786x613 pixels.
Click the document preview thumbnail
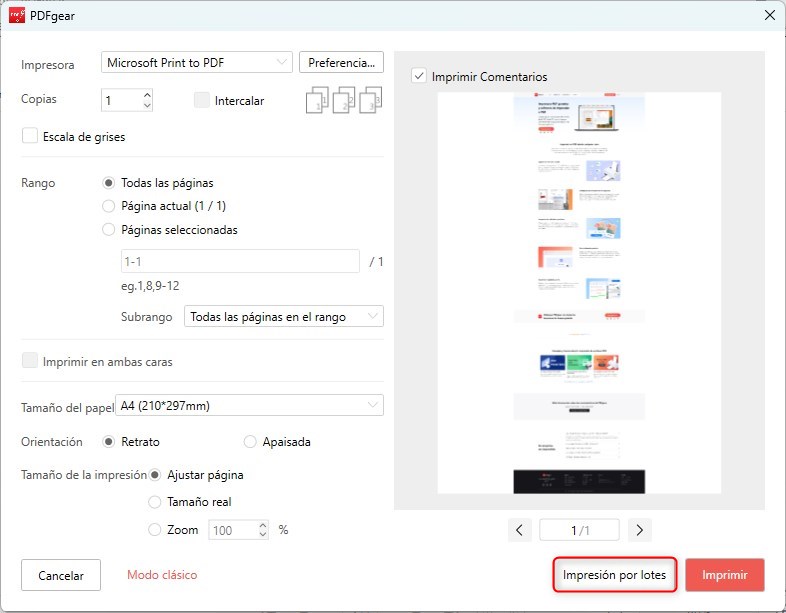coord(579,293)
